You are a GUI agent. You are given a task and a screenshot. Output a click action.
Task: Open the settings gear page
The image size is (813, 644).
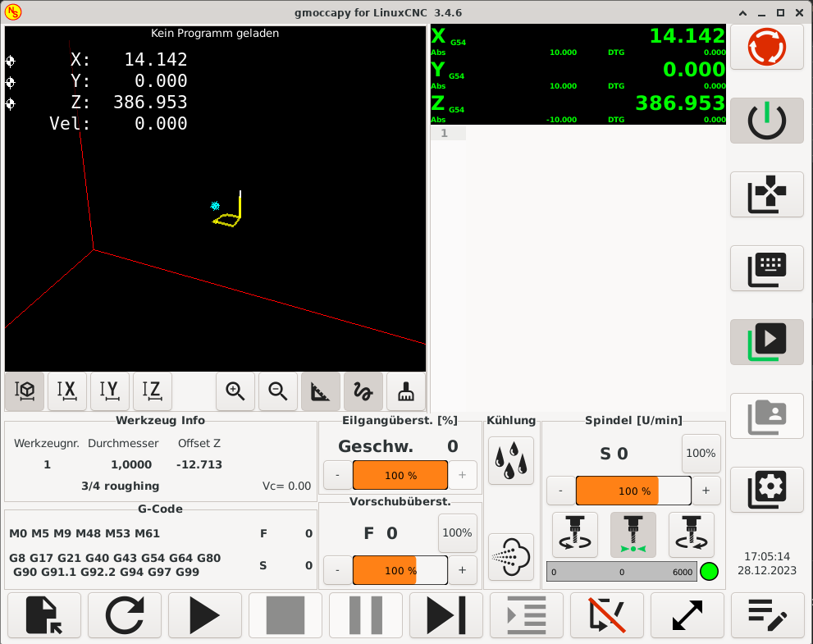tap(767, 490)
